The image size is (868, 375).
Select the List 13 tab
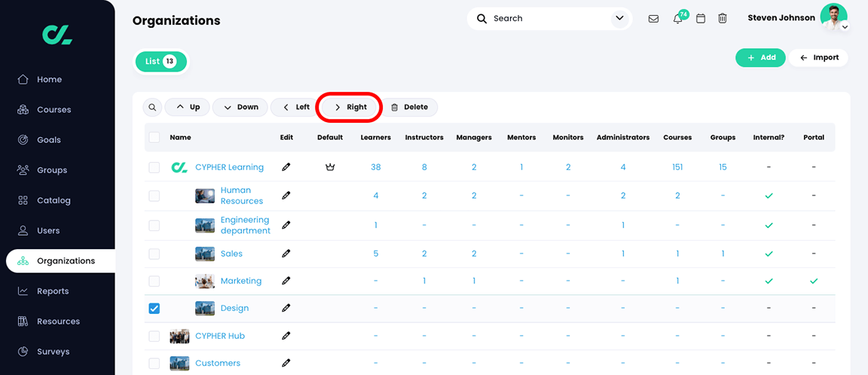point(161,62)
